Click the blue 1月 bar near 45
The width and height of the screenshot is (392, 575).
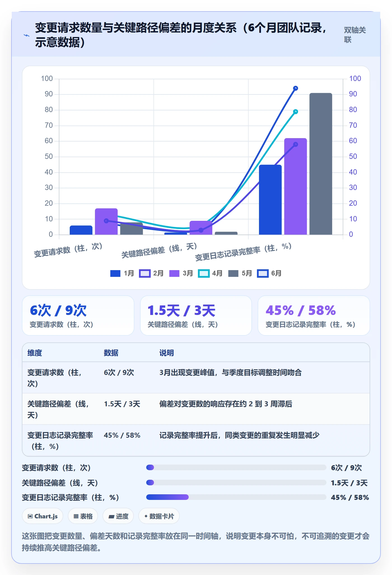[270, 200]
